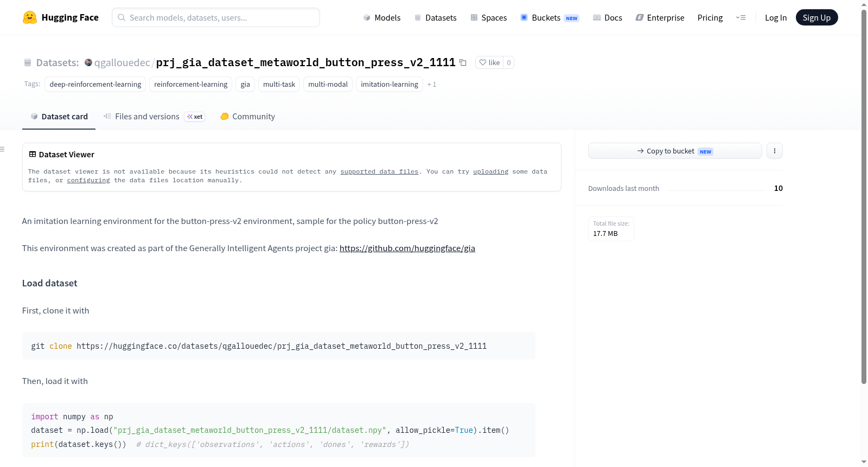The image size is (868, 467).
Task: Open the Models page
Action: (x=382, y=17)
